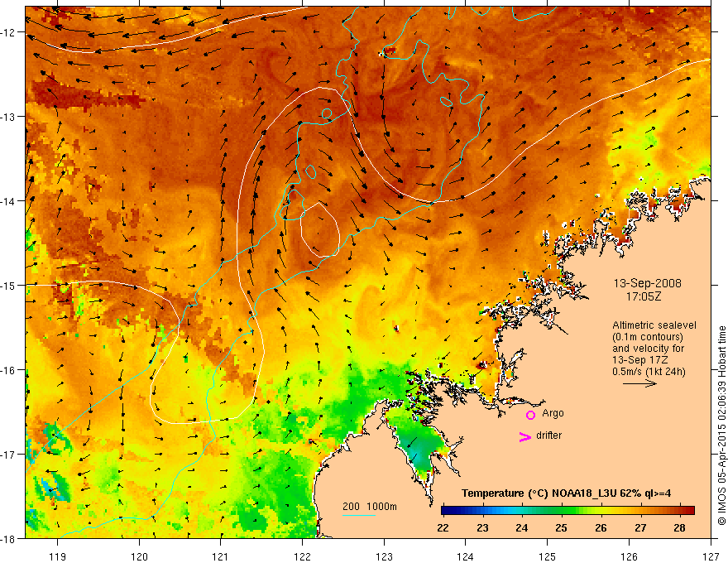
Task: Click color bar tick label 24
Action: pos(522,527)
